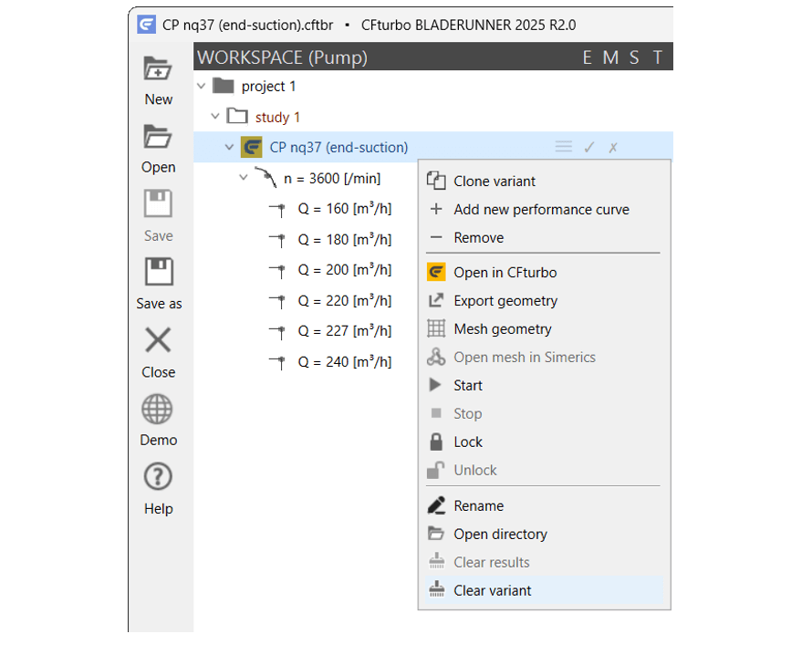This screenshot has height=665, width=812.
Task: Collapse the CP nq37 (end-suction) node
Action: (229, 148)
